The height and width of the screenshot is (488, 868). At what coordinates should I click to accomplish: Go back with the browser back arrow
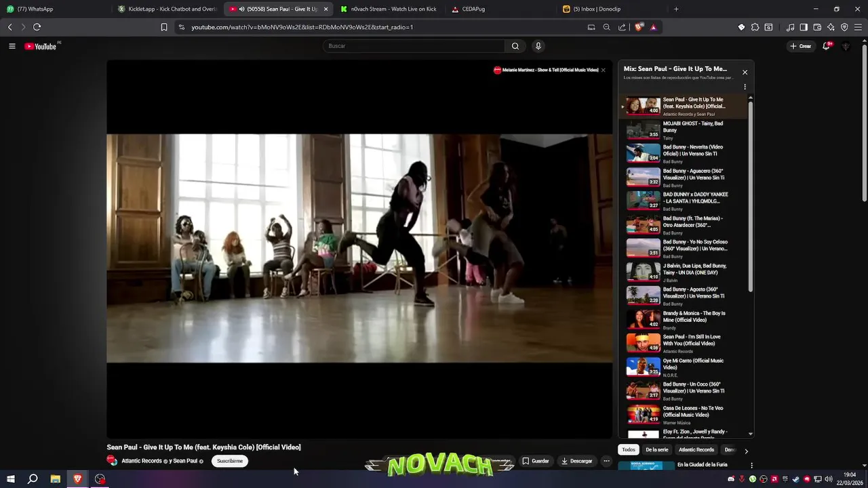pos(9,27)
